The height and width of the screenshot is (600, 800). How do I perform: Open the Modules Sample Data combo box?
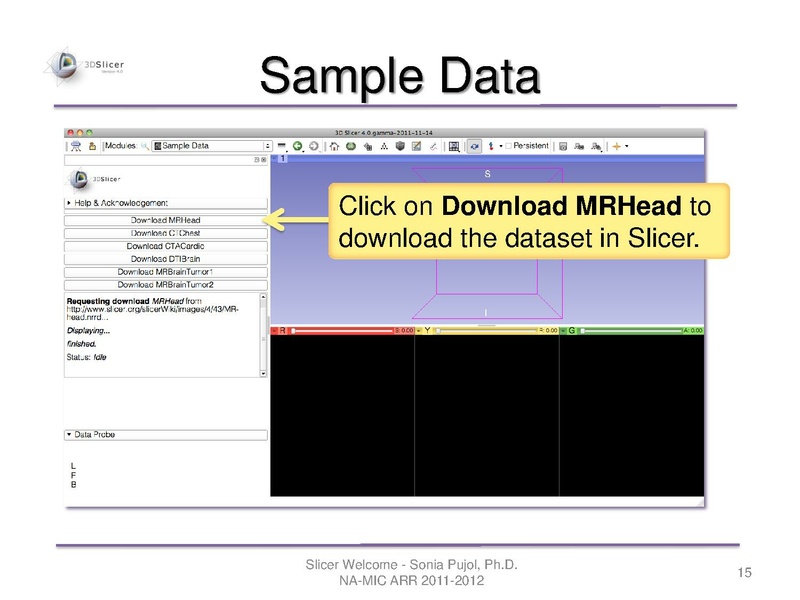click(x=212, y=146)
